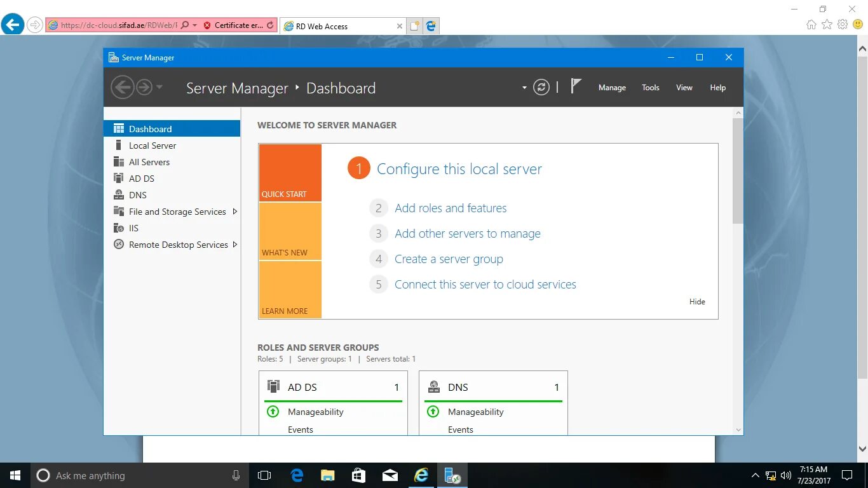Click Server Manager's vertical scrollbar thumb
Image resolution: width=868 pixels, height=488 pixels.
click(738, 170)
